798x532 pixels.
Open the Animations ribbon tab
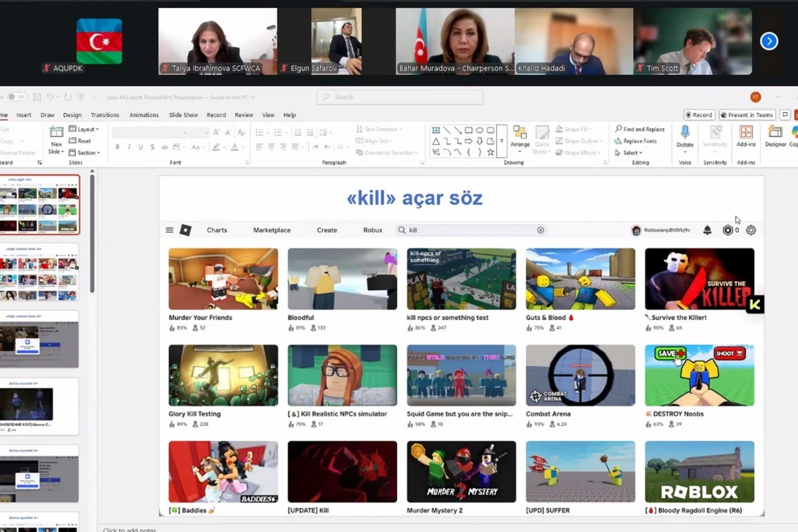coord(144,114)
